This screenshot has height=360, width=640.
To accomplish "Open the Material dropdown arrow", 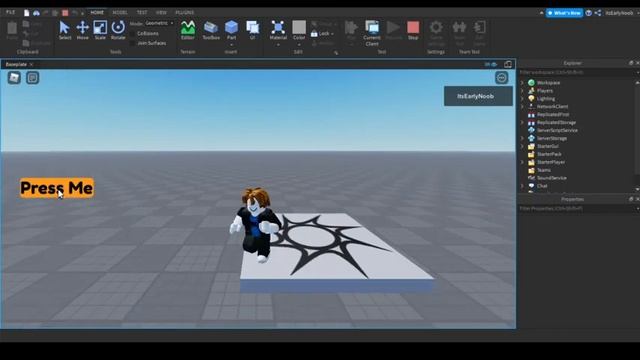I will [278, 44].
